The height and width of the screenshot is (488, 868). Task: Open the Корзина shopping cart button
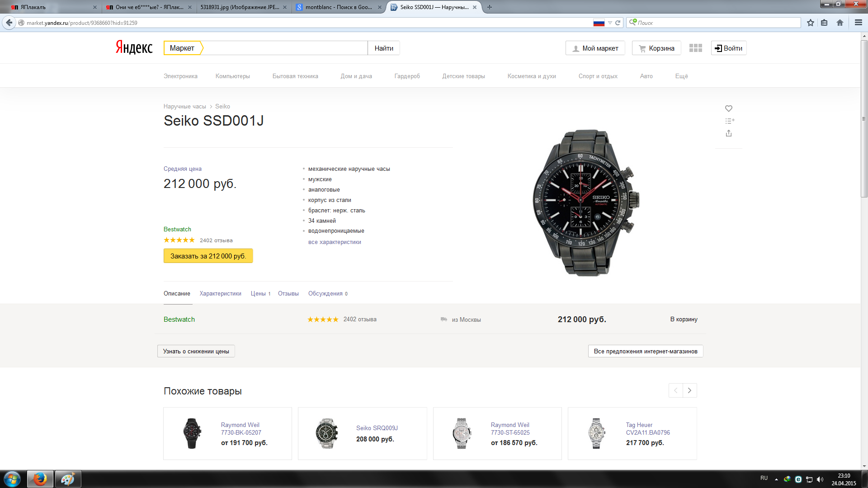pos(656,48)
